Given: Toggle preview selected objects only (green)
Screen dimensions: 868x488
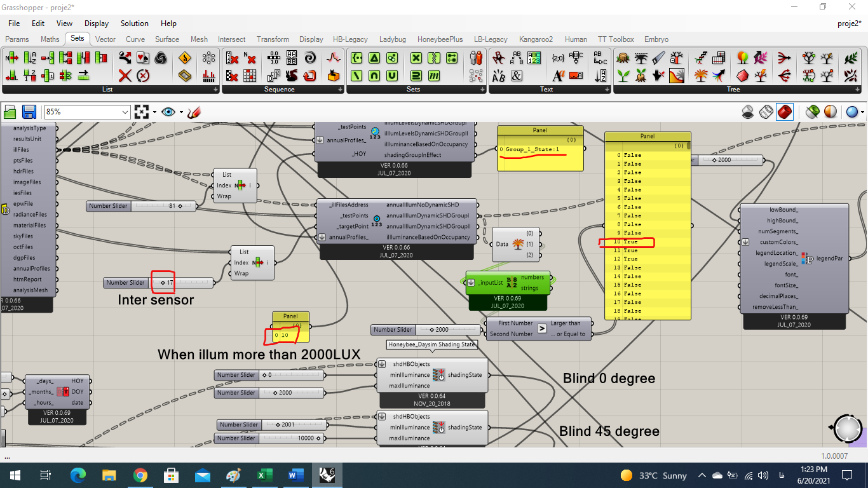Looking at the screenshot, I should pos(812,112).
